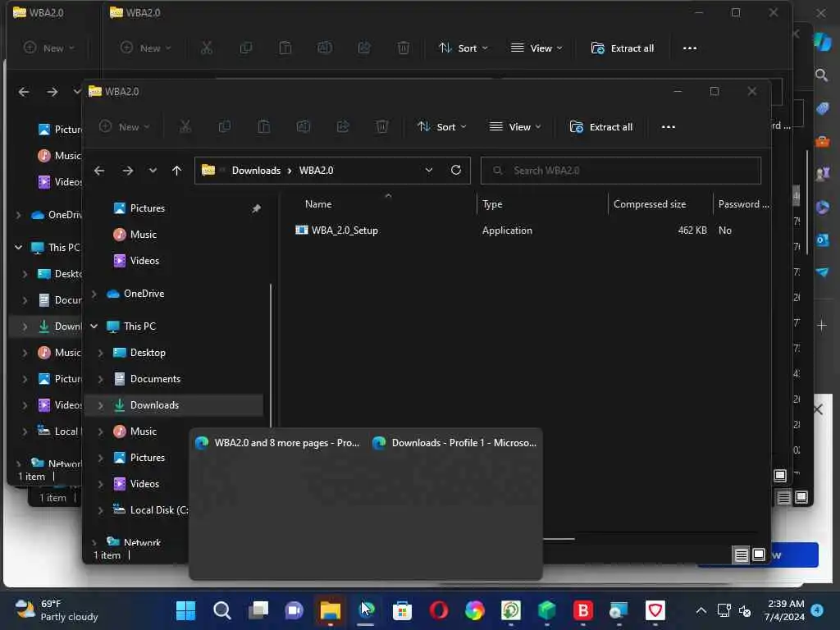Refresh the WBA2.0 folder
Viewport: 840px width, 630px height.
click(x=456, y=170)
